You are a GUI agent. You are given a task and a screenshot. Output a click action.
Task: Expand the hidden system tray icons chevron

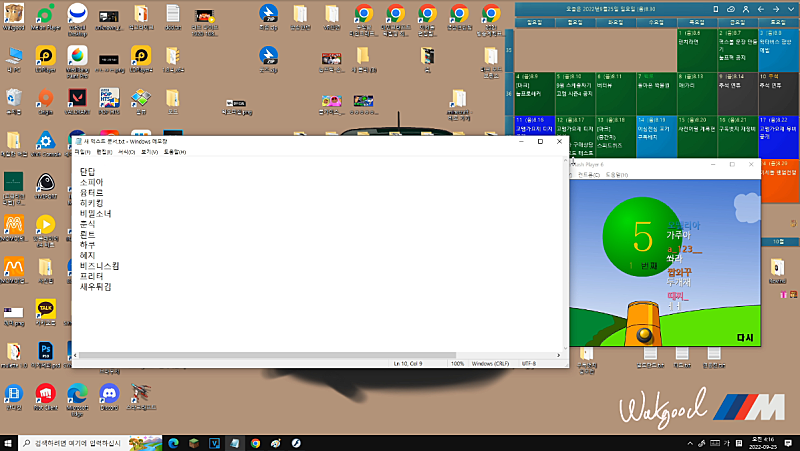tap(690, 443)
